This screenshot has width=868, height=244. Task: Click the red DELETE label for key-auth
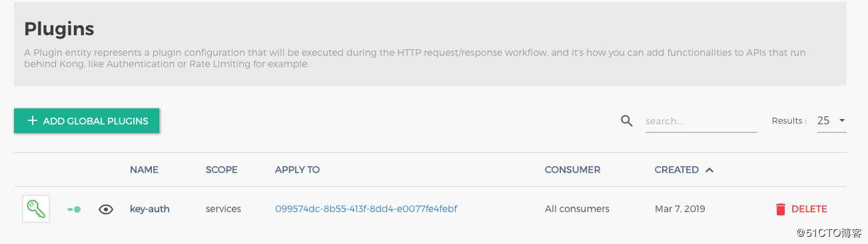click(809, 209)
